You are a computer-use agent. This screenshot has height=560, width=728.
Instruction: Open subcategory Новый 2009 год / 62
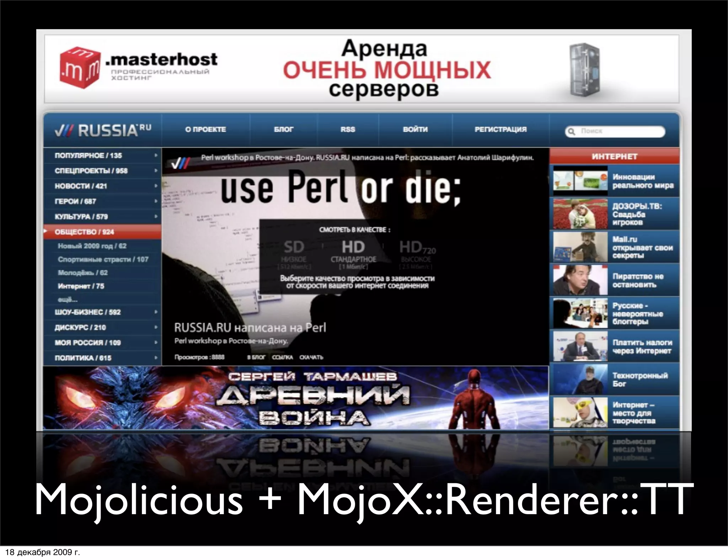click(92, 246)
